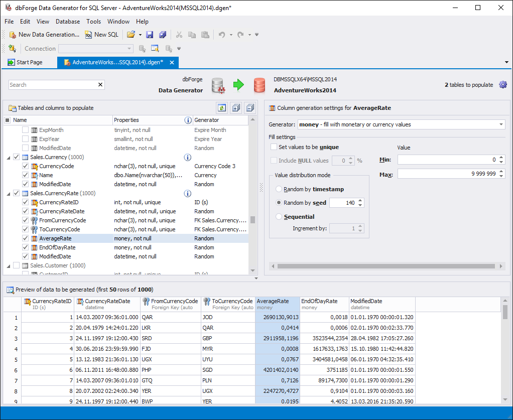This screenshot has height=420, width=513.
Task: Uncheck the Sales.Currency table checkbox
Action: pos(16,157)
